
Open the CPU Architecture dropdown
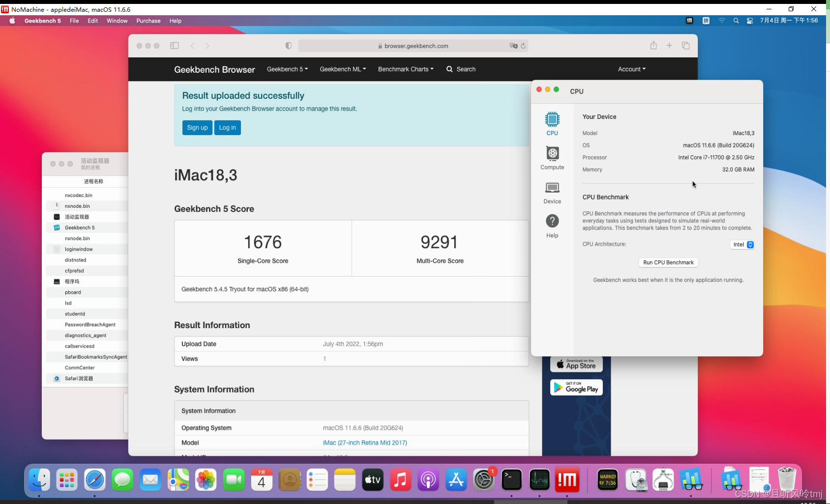point(742,245)
